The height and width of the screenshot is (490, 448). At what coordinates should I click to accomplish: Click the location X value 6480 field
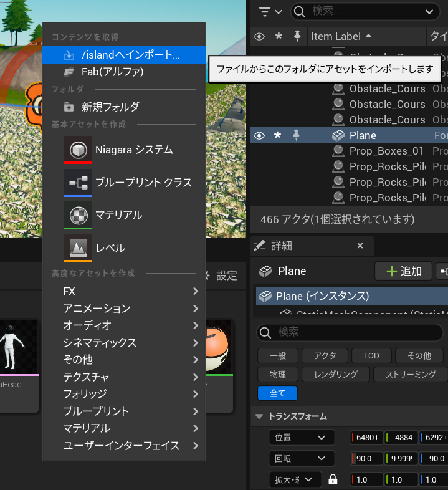(366, 438)
